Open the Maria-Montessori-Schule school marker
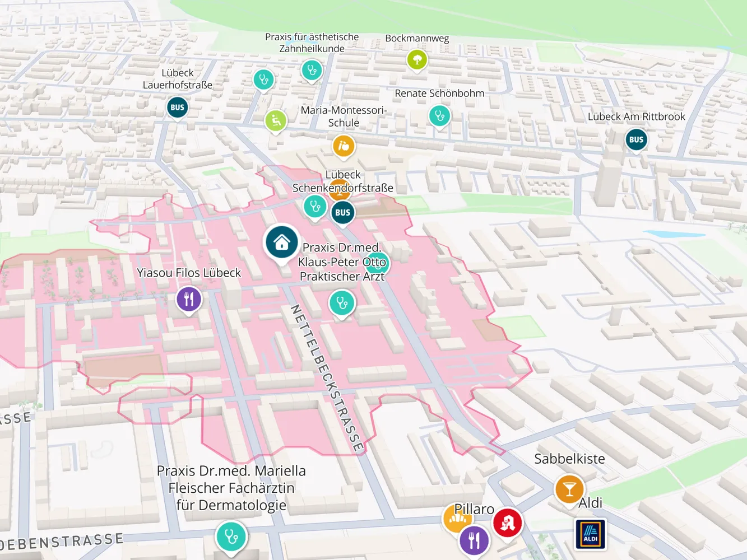 (344, 146)
